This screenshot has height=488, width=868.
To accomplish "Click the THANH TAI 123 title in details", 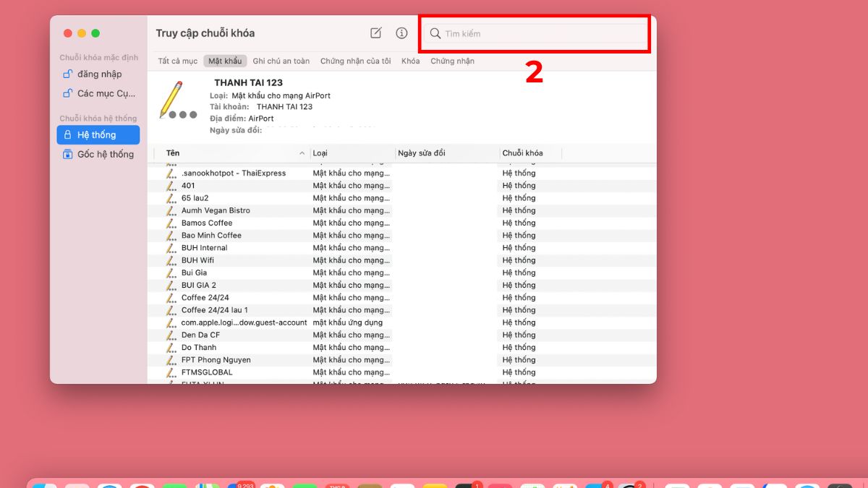I will (x=248, y=82).
